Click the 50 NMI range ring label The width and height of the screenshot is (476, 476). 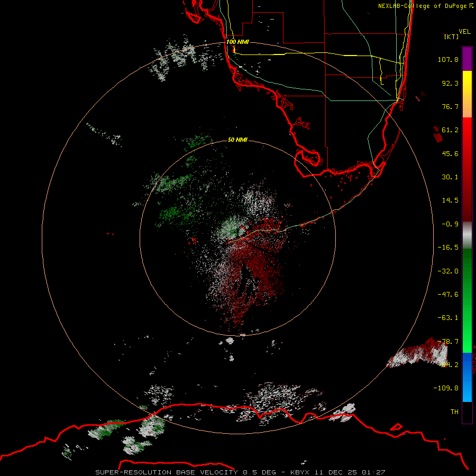click(237, 140)
